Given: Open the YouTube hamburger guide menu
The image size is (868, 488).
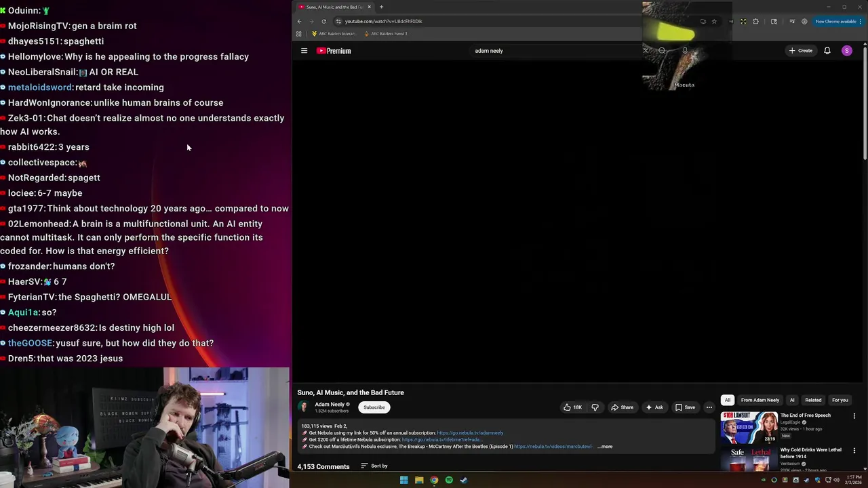Looking at the screenshot, I should 304,51.
